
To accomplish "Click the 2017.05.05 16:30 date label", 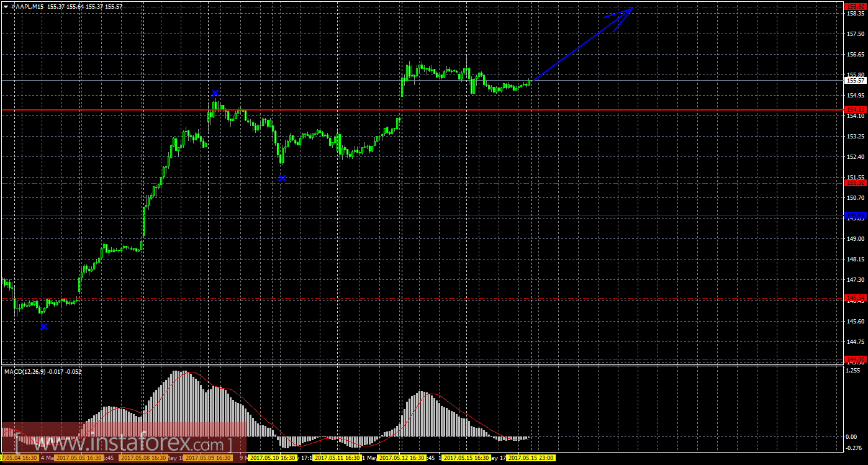I will pos(79,458).
